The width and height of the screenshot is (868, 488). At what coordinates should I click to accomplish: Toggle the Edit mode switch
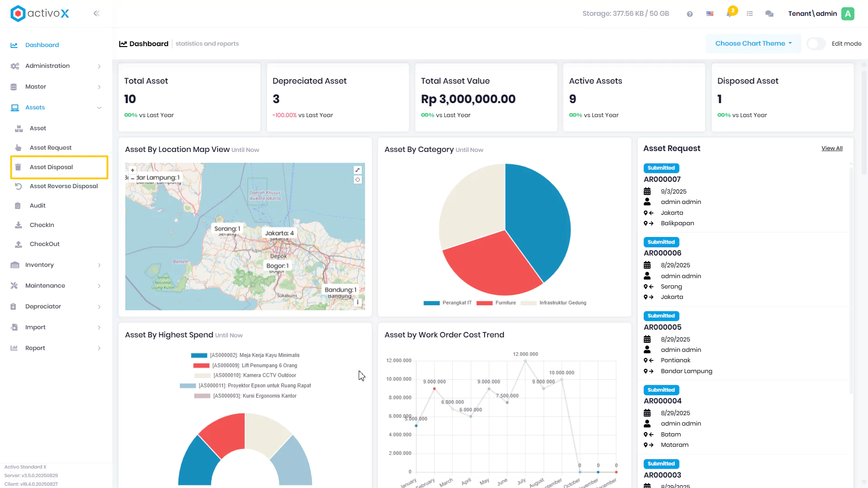tap(816, 44)
